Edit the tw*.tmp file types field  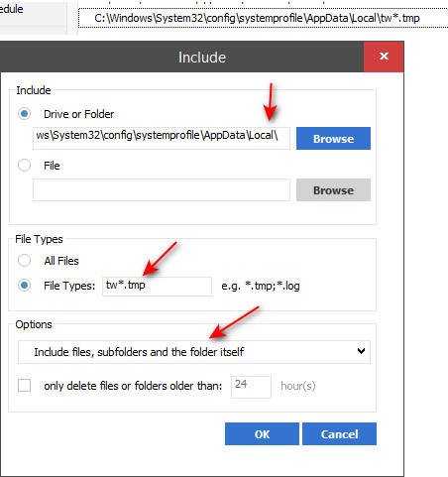pos(157,287)
